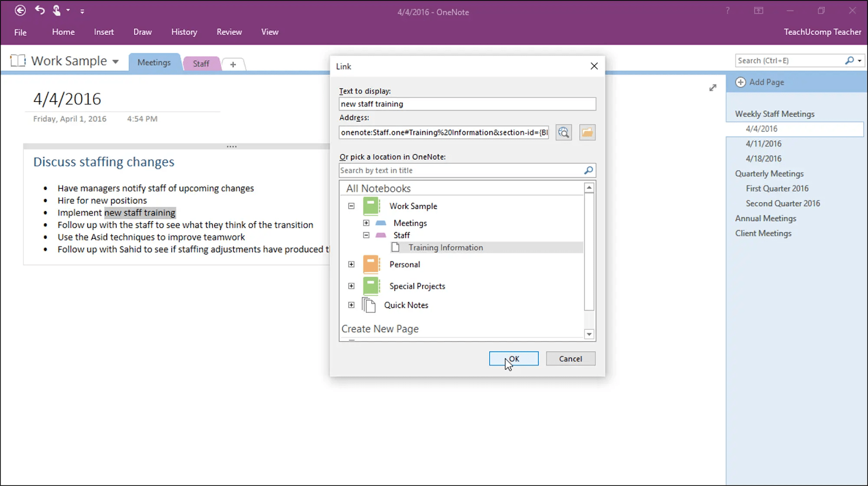Select Special Projects notebook in tree
The image size is (868, 486).
click(x=417, y=286)
